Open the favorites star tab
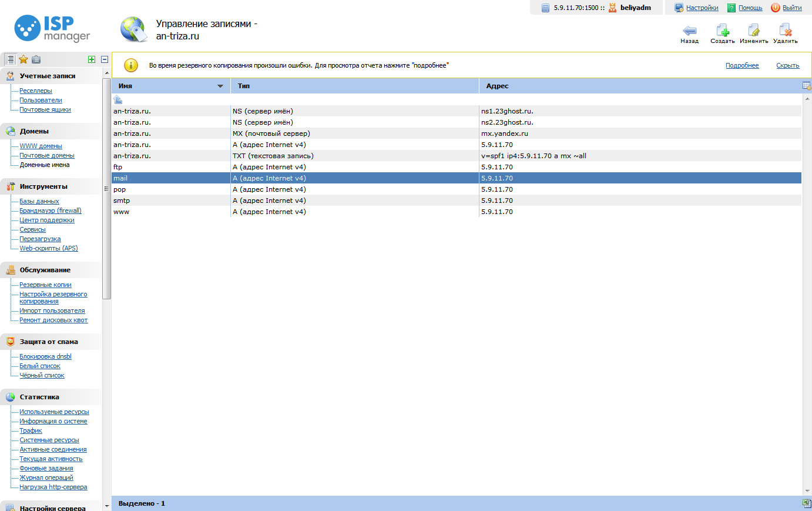812x511 pixels. coord(24,59)
